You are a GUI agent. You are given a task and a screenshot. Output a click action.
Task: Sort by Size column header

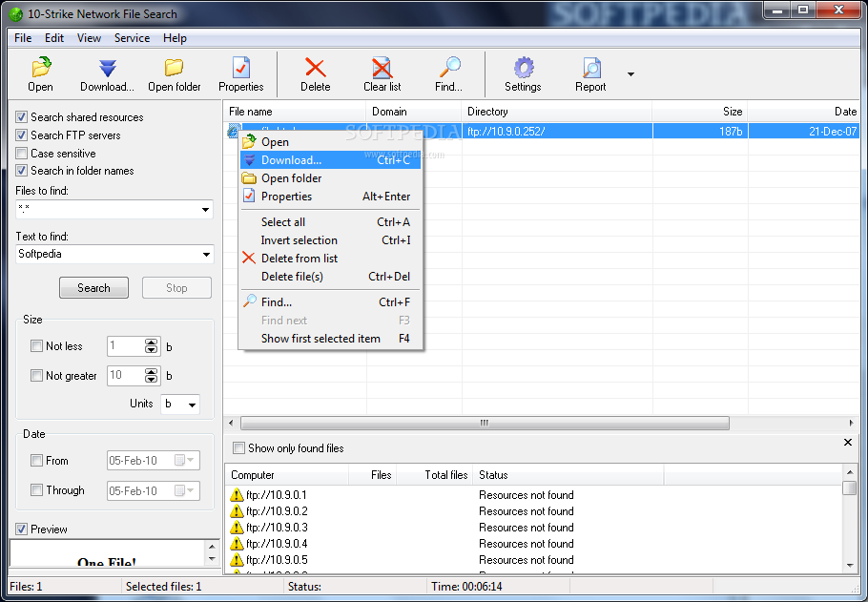tap(700, 112)
